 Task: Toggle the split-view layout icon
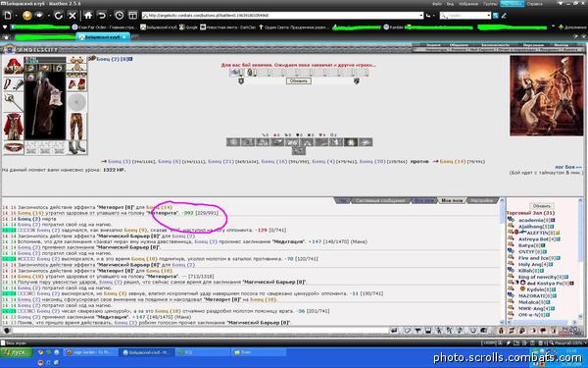coord(132,16)
